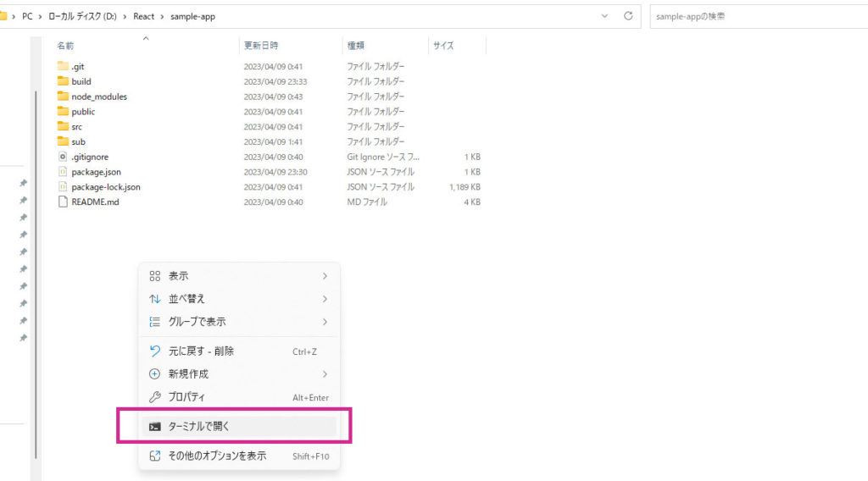Click the file name node_modules
The width and height of the screenshot is (868, 481).
(x=99, y=97)
